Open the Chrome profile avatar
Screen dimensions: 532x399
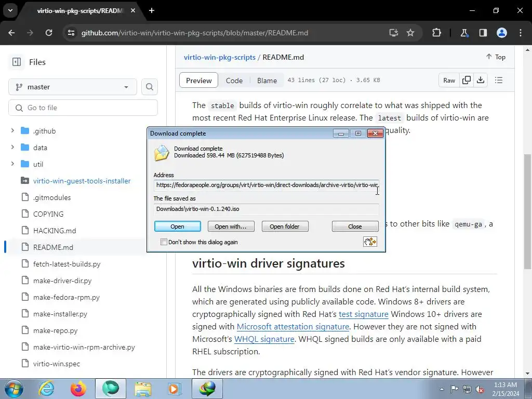(x=502, y=33)
